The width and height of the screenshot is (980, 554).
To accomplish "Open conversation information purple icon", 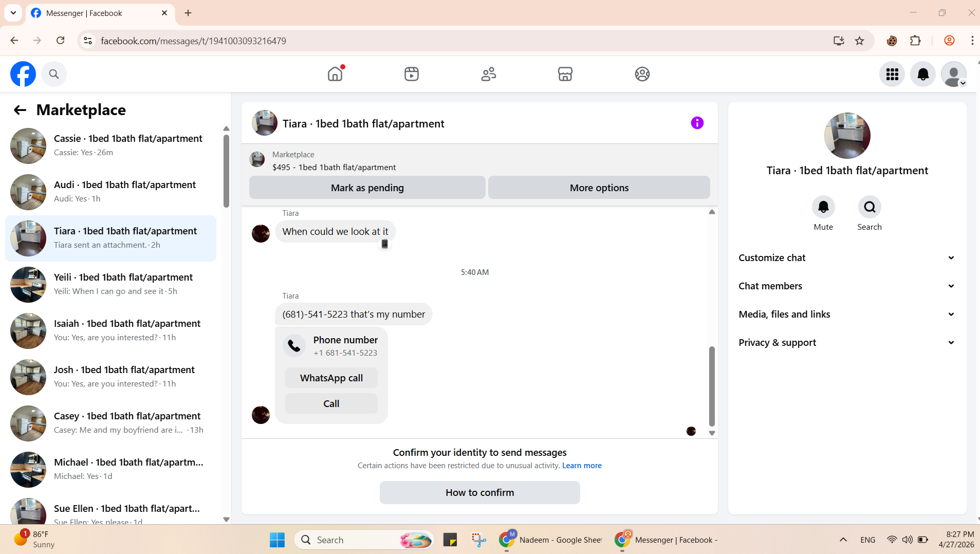I will pyautogui.click(x=697, y=123).
